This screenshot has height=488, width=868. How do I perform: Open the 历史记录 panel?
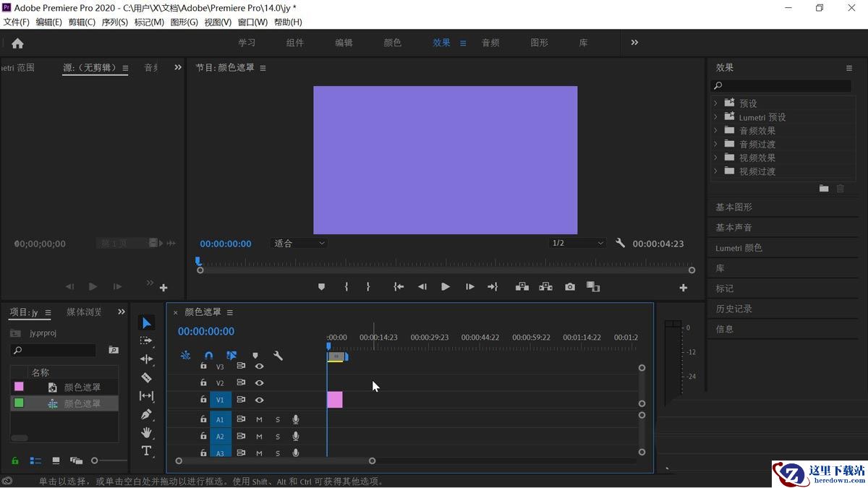(734, 309)
